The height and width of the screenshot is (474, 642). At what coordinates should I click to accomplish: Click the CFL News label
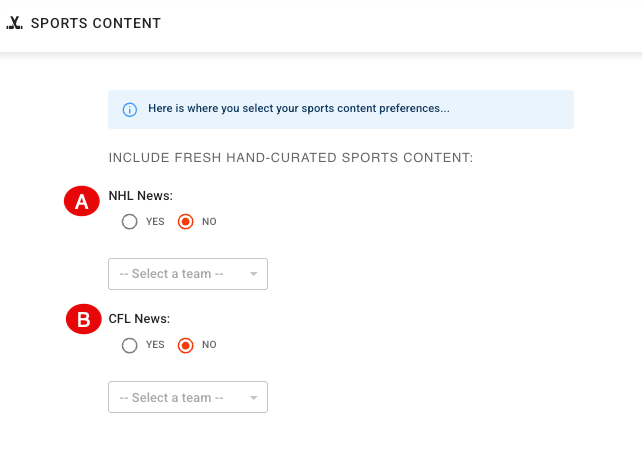[x=139, y=318]
